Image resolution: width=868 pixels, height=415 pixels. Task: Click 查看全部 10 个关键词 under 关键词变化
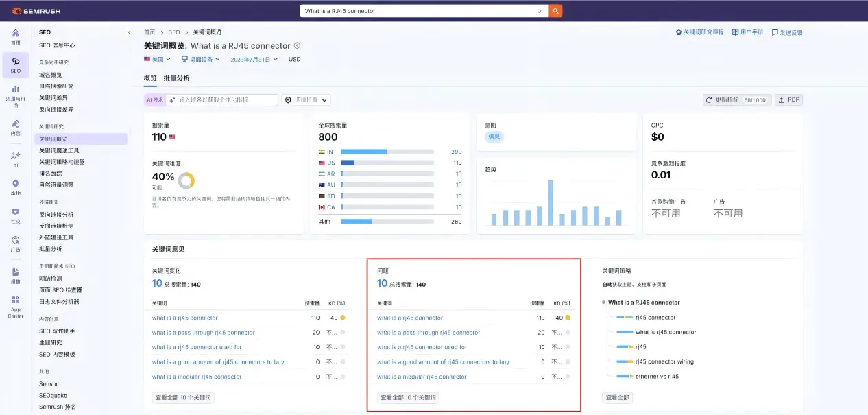pos(183,398)
